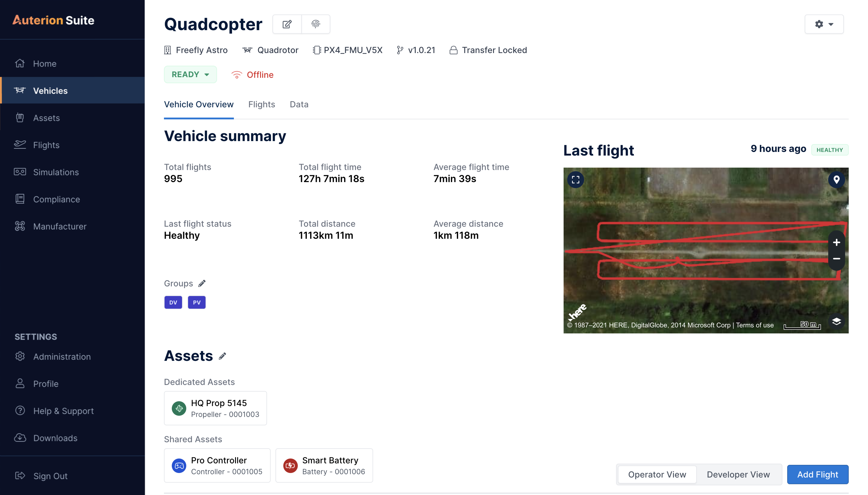Go to Assets in the sidebar
Screen dimensions: 868x495
tap(72, 118)
